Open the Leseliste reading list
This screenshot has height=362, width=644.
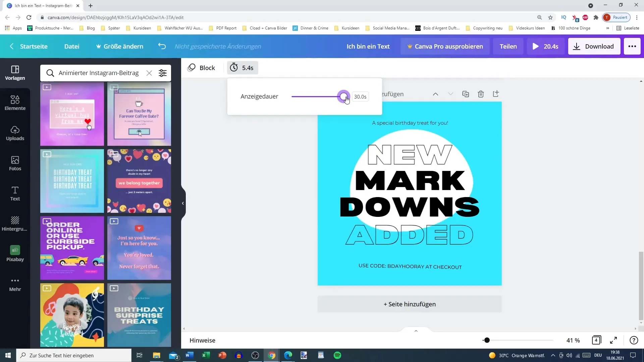(x=628, y=28)
